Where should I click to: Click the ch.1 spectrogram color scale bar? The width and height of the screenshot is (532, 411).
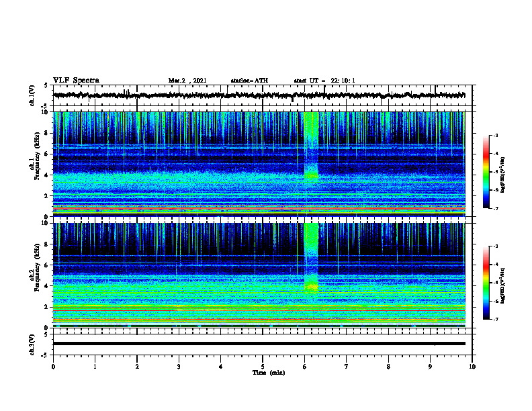486,172
